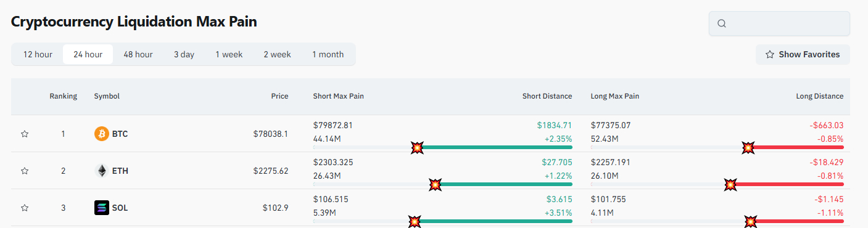Choose the 1 week timeframe
This screenshot has width=868, height=228.
pos(229,54)
